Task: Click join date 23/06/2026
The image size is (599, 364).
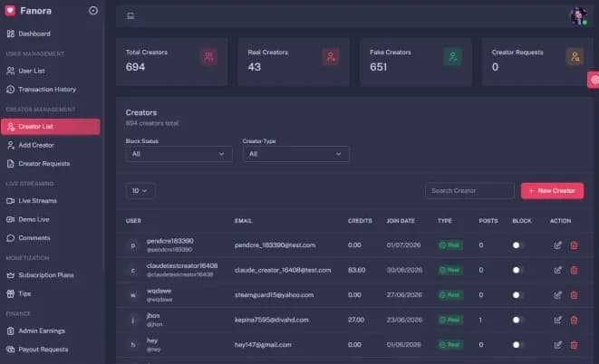Action: [x=404, y=320]
